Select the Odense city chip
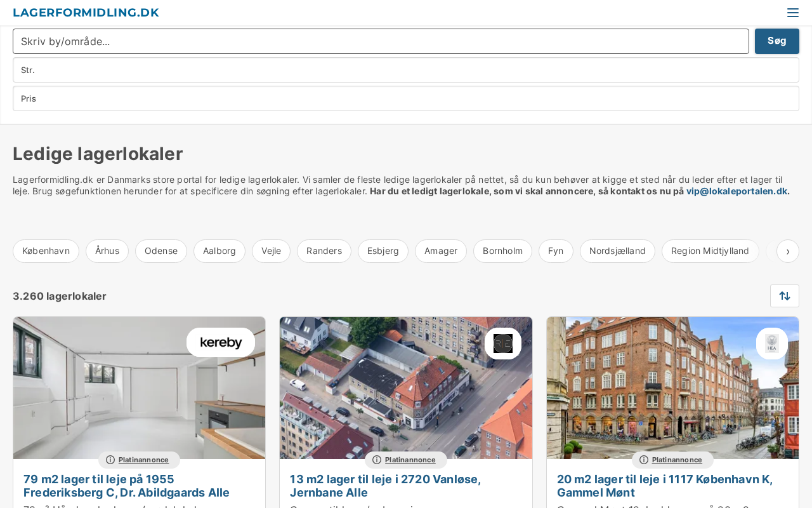Viewport: 812px width, 508px height. 161,251
